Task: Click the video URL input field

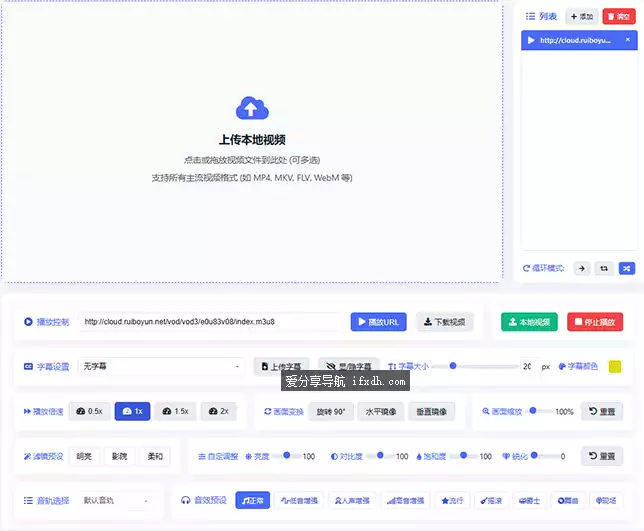Action: tap(209, 322)
